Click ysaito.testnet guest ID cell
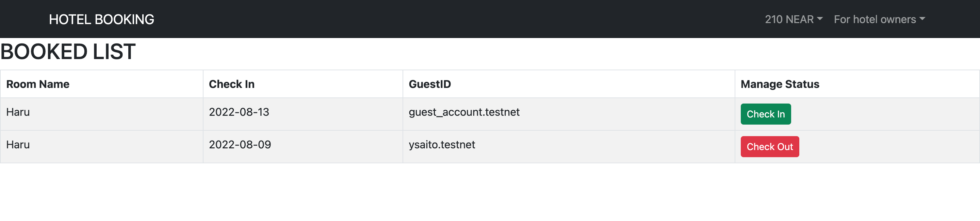Viewport: 980px width, 221px height. coord(569,147)
